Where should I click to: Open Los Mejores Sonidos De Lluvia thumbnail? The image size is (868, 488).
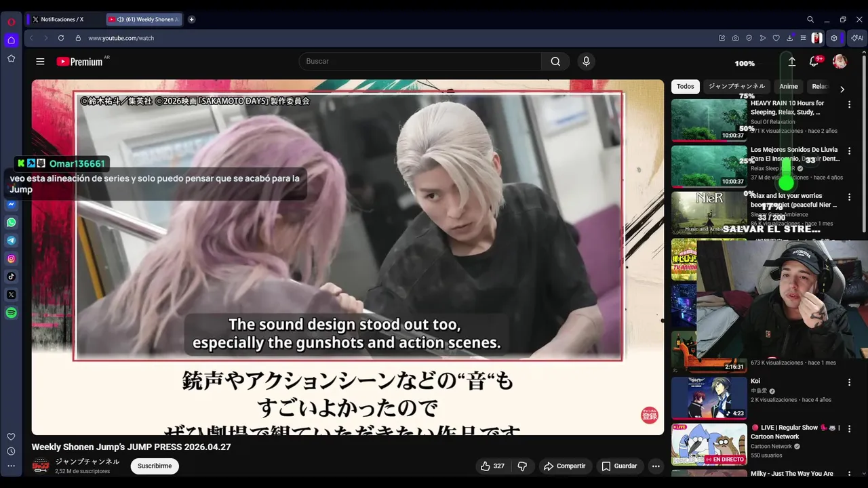(709, 166)
